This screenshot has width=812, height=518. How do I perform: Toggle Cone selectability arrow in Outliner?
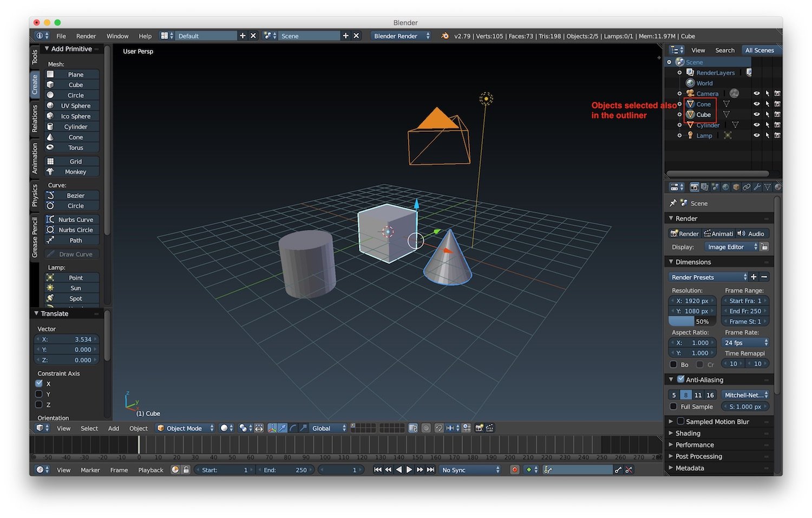click(x=767, y=104)
